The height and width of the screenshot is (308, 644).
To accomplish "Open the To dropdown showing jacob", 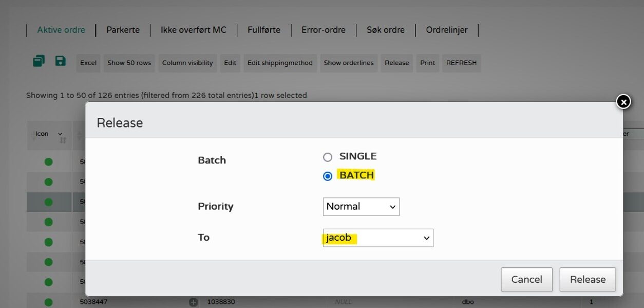I will pyautogui.click(x=378, y=238).
